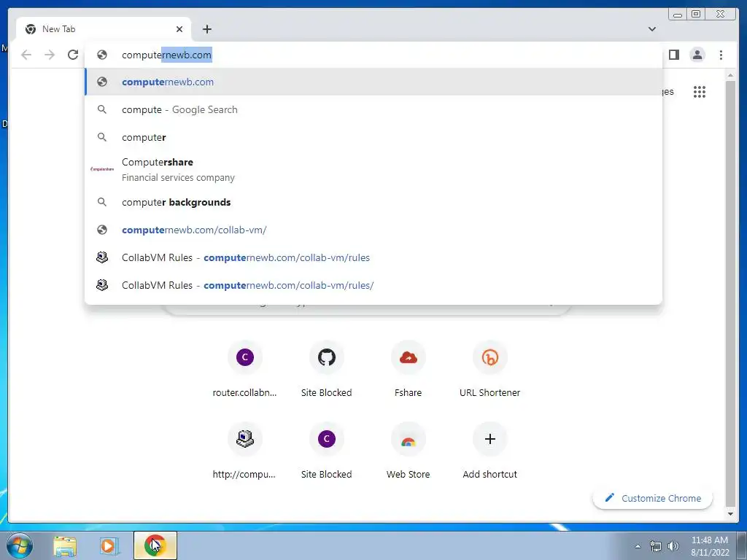
Task: Click the scrollbar down arrow
Action: 730,514
